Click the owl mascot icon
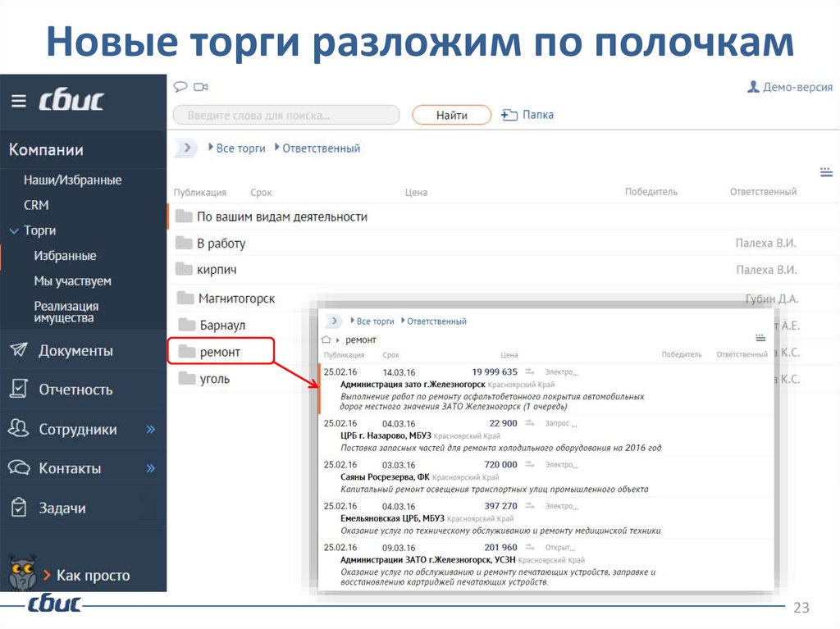Image resolution: width=840 pixels, height=629 pixels. [x=22, y=572]
